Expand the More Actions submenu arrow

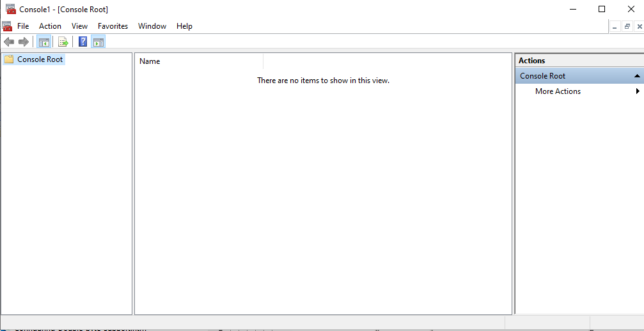[638, 91]
